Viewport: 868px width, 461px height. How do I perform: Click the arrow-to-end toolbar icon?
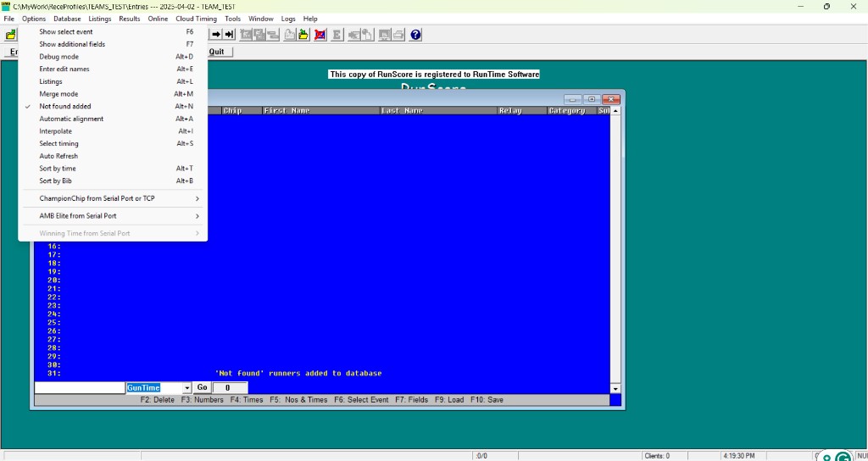tap(229, 35)
